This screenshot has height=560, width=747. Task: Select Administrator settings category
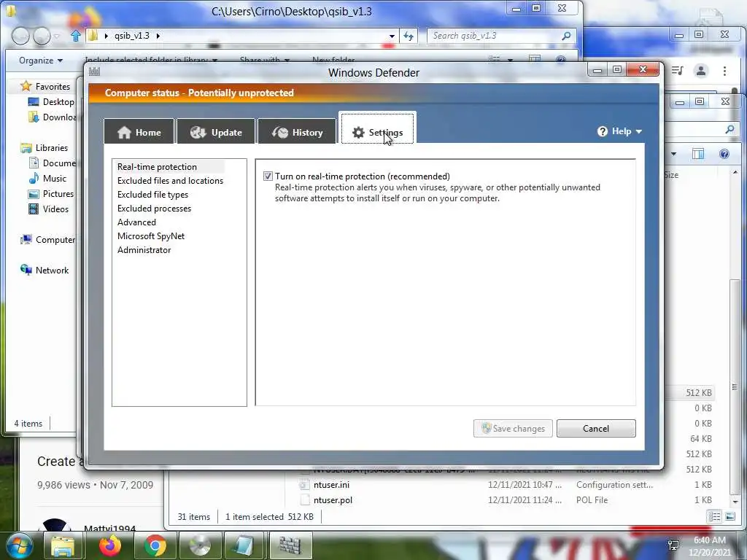click(x=144, y=249)
